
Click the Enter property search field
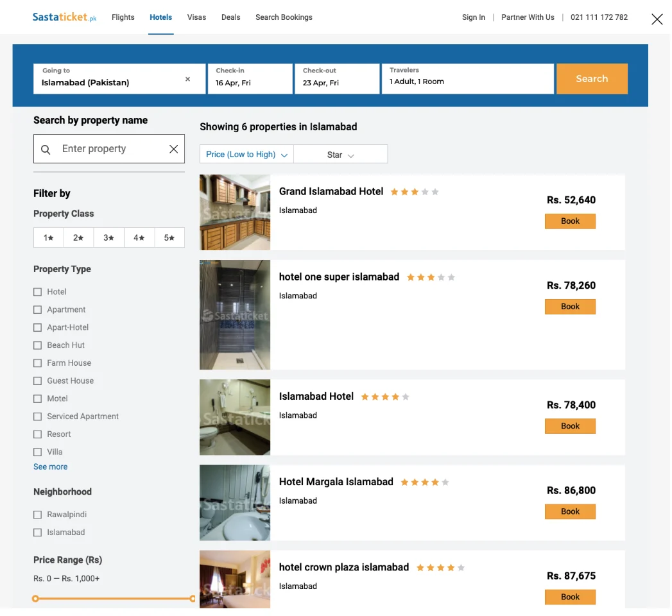(x=109, y=149)
